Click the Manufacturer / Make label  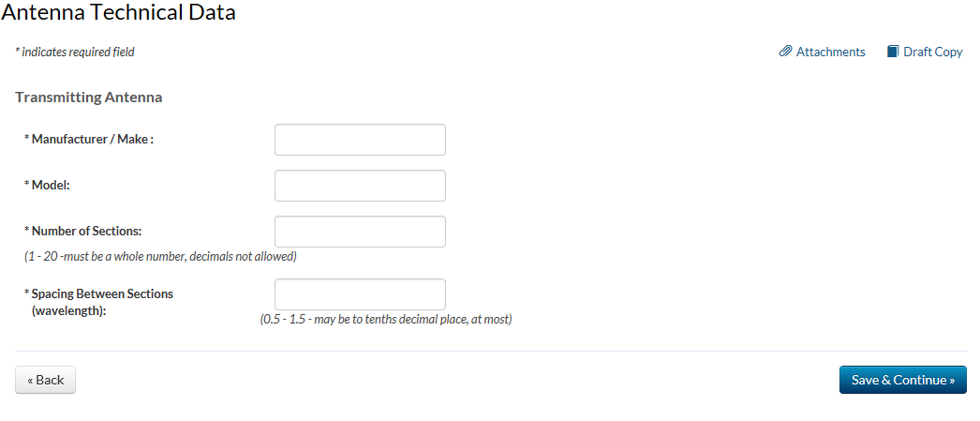point(92,139)
